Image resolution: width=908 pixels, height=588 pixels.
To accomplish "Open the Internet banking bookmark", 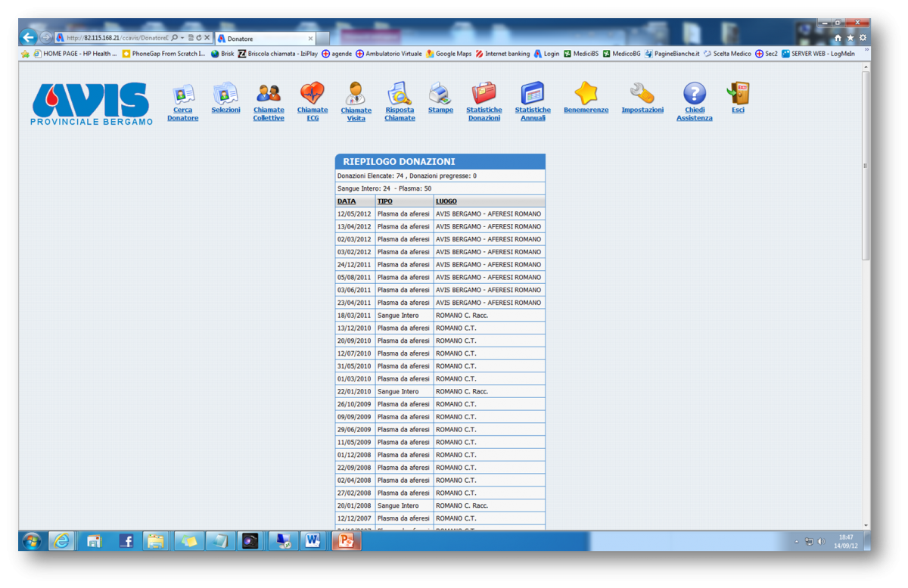I will (x=502, y=54).
